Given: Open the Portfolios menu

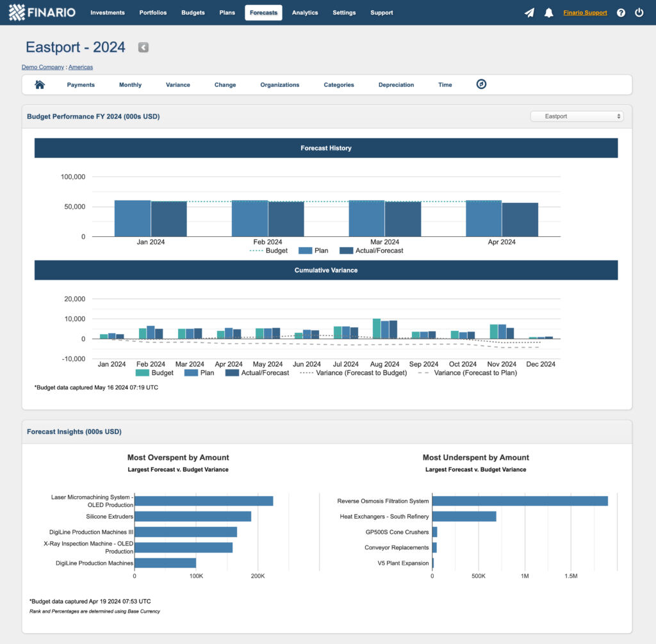Looking at the screenshot, I should coord(152,12).
